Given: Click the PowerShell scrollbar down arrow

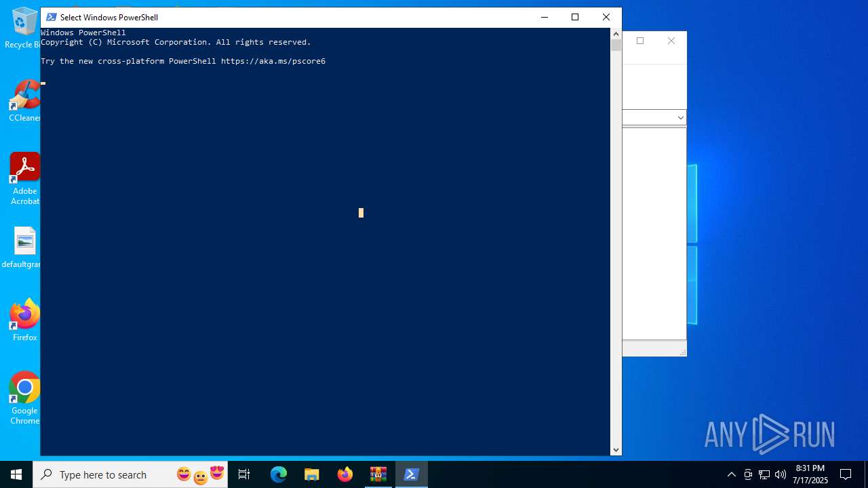Looking at the screenshot, I should (616, 449).
